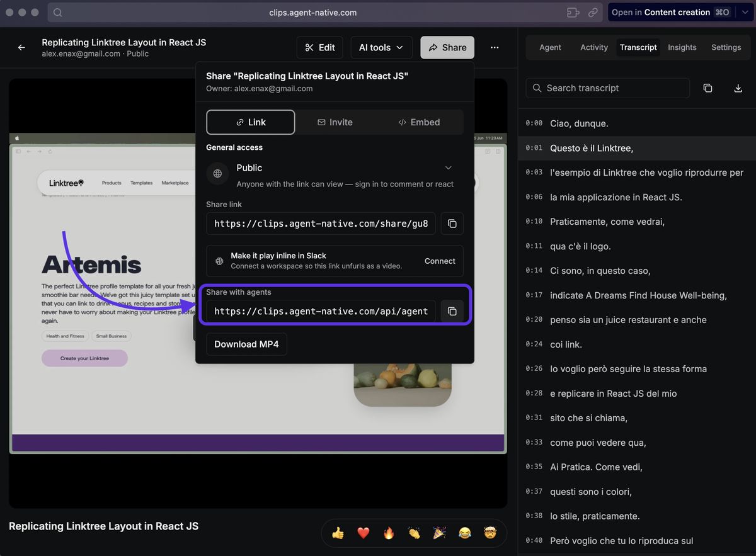
Task: Download the transcript with the download icon
Action: pyautogui.click(x=738, y=88)
